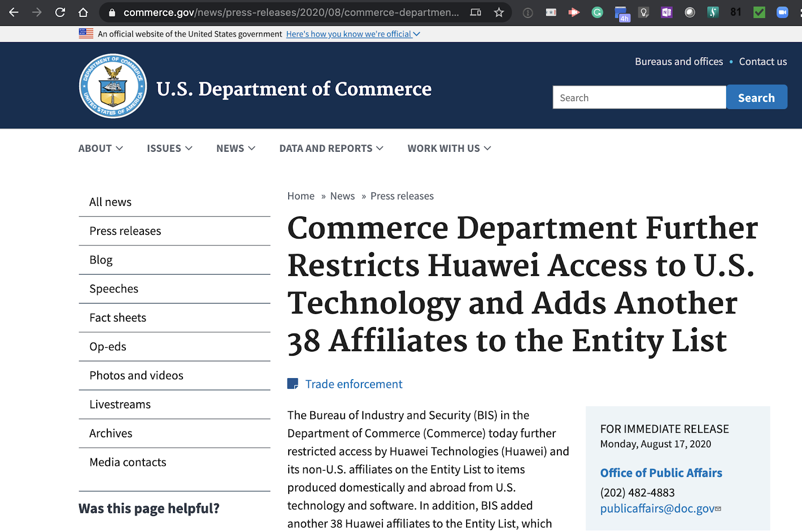Viewport: 802px width, 532px height.
Task: Expand the ABOUT menu
Action: click(x=100, y=148)
